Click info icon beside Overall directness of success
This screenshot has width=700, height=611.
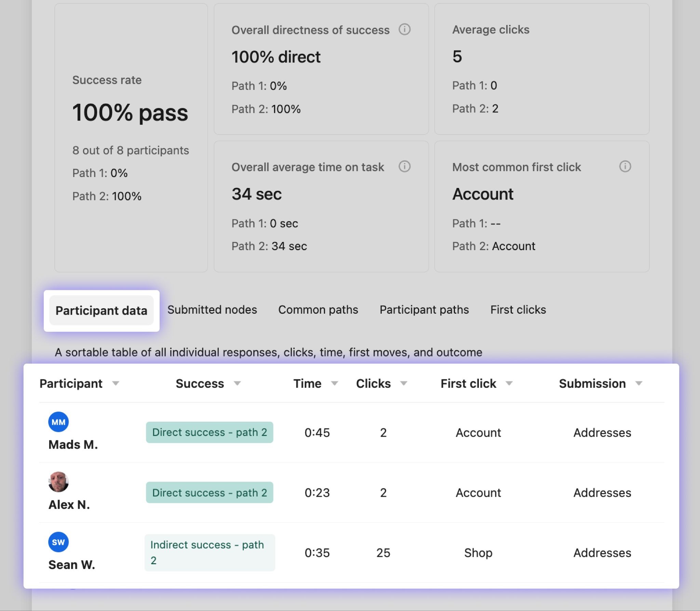coord(404,29)
